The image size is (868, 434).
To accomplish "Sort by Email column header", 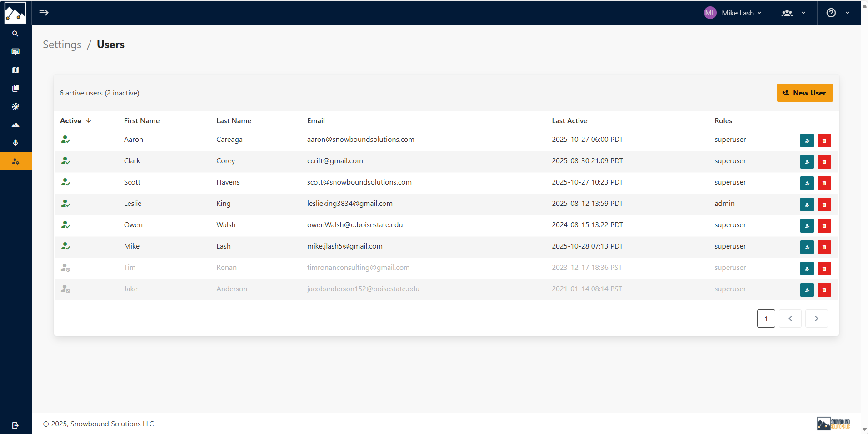I will click(x=316, y=120).
